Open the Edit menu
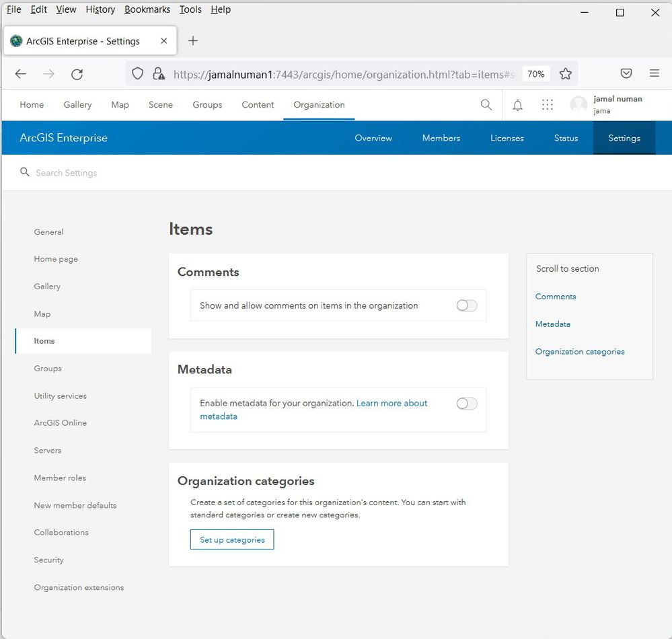672x639 pixels. pos(38,9)
